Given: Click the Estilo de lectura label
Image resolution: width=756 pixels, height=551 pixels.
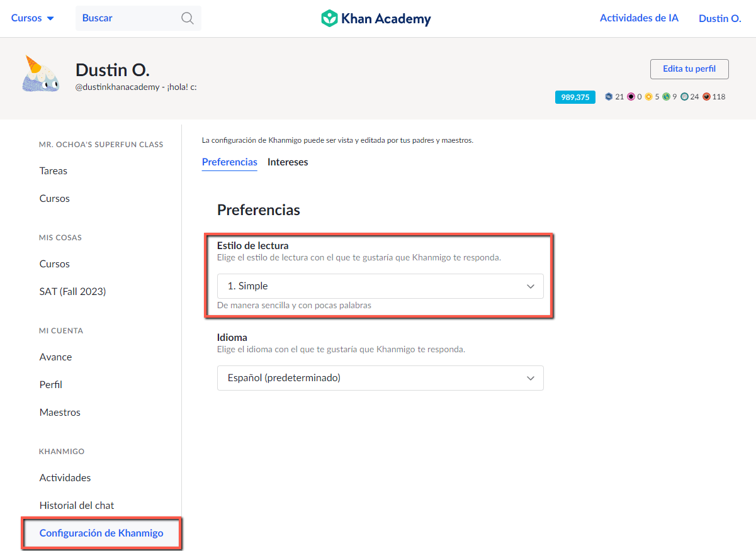Looking at the screenshot, I should (253, 245).
